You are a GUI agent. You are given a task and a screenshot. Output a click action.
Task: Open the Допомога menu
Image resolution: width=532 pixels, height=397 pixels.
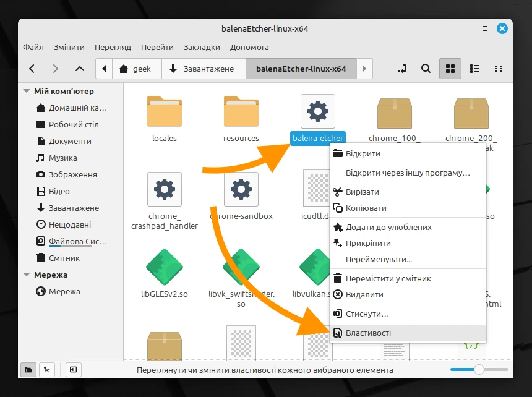coord(249,47)
